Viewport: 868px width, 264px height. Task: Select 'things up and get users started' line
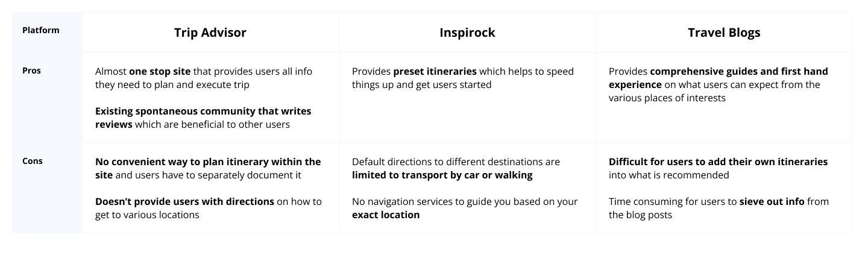pos(422,84)
